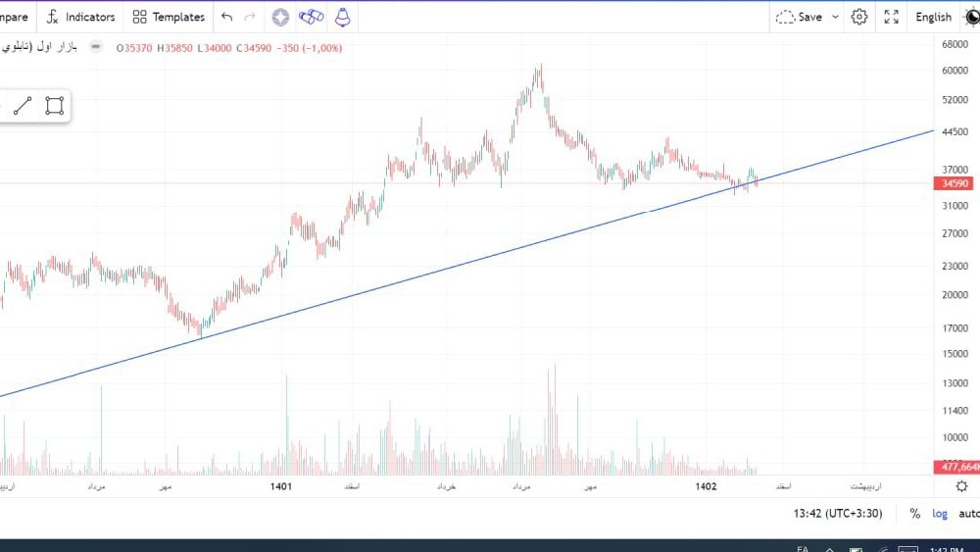Open the 13:42 (UTC+3:30) timezone menu
This screenshot has height=552, width=980.
pyautogui.click(x=838, y=513)
